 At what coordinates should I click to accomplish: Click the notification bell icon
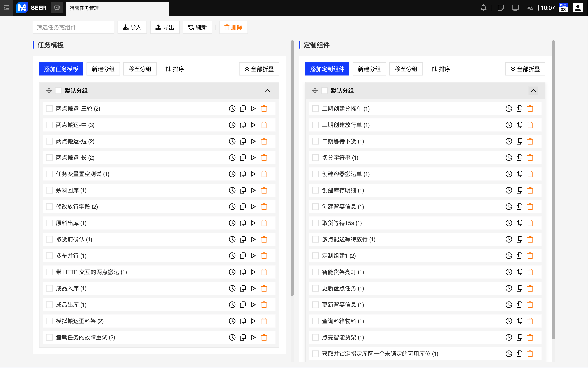point(484,8)
